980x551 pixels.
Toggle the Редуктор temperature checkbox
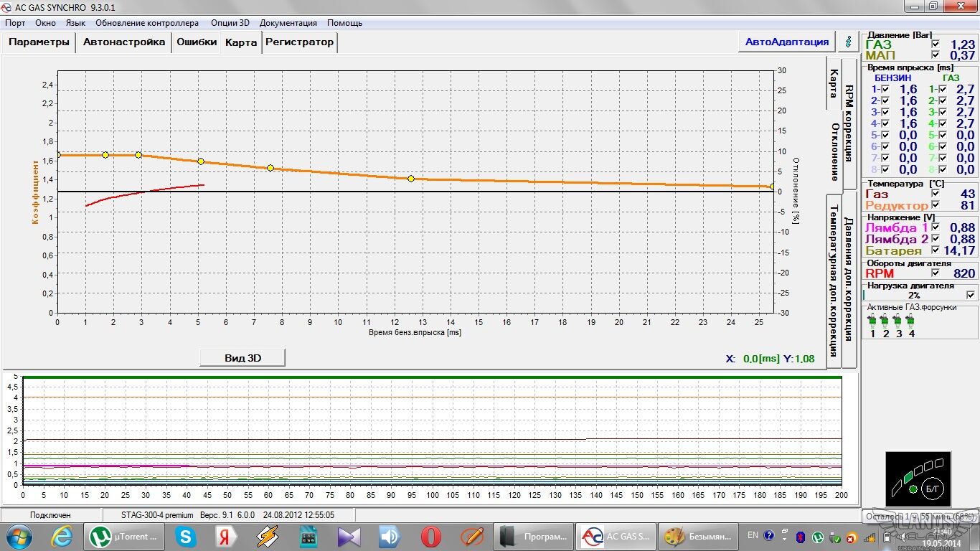click(935, 205)
